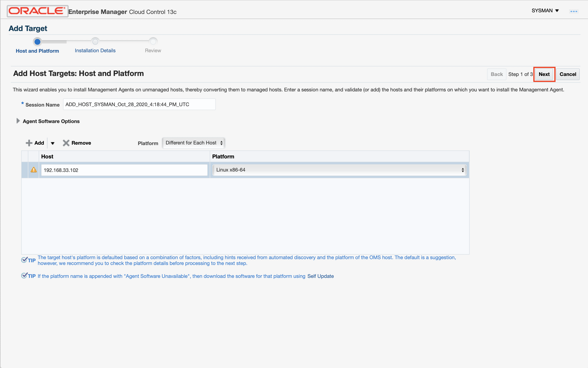Cancel the Add Host wizard
588x368 pixels.
(x=568, y=74)
